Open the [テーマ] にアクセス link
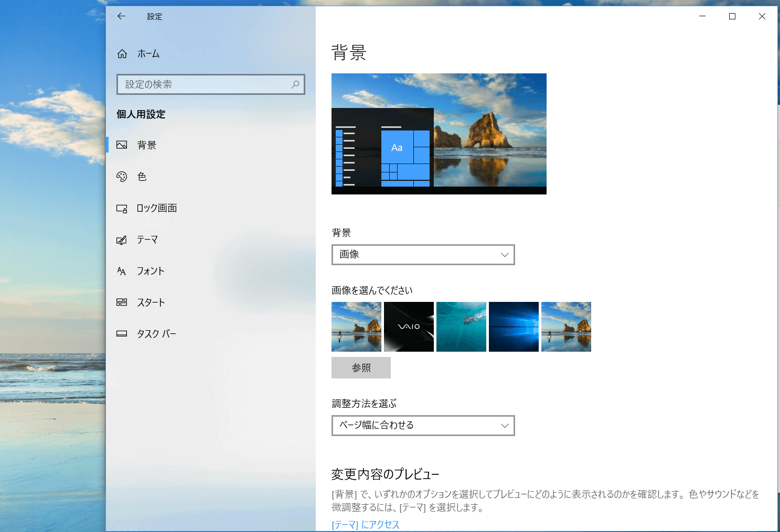 tap(366, 525)
